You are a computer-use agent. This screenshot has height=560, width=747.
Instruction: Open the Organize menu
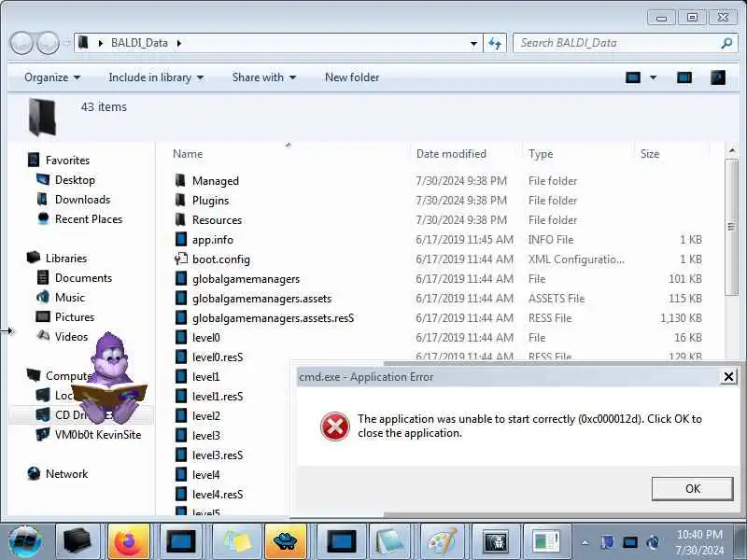52,77
